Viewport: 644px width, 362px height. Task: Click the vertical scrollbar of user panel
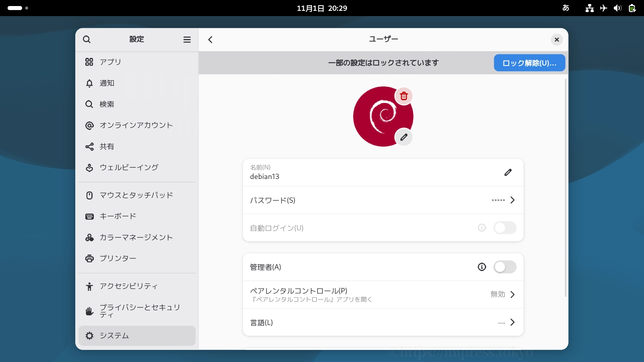[566, 188]
